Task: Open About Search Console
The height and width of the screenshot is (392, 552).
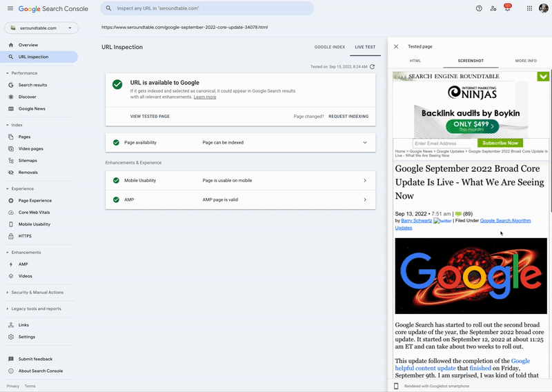Action: click(41, 371)
